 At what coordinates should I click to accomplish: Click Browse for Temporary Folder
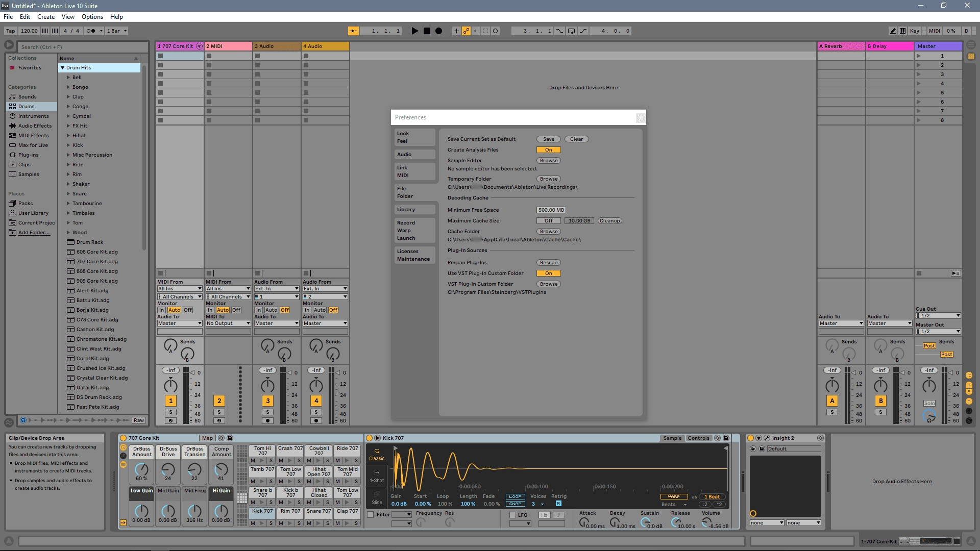[x=549, y=179]
